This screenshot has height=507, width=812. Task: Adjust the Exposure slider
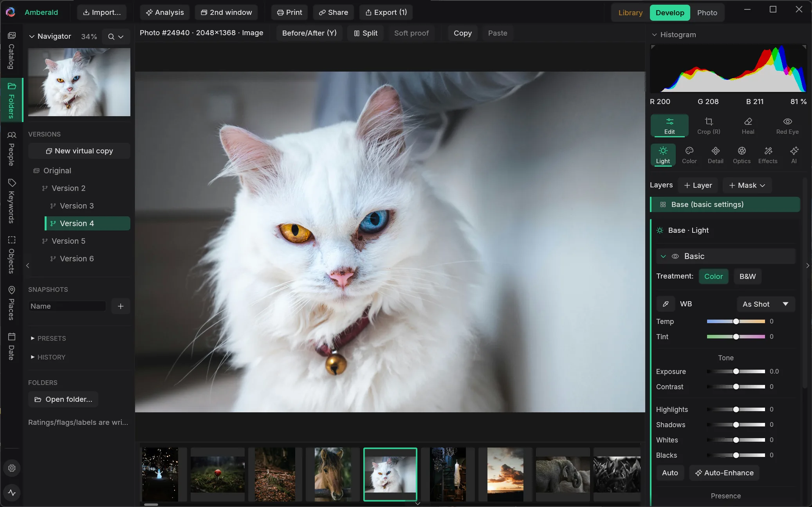736,371
